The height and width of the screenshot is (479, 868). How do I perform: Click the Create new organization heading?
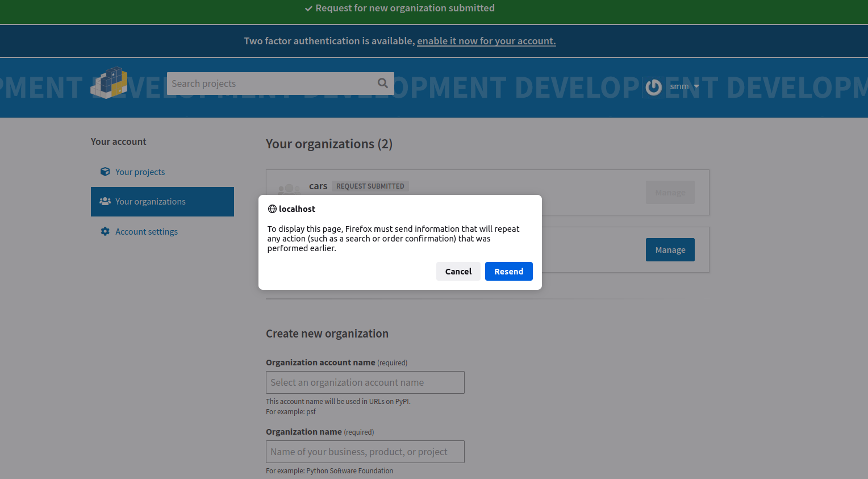pyautogui.click(x=327, y=334)
